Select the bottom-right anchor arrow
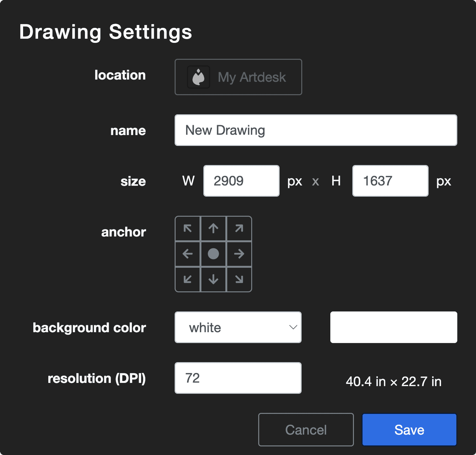The image size is (476, 455). pyautogui.click(x=239, y=279)
